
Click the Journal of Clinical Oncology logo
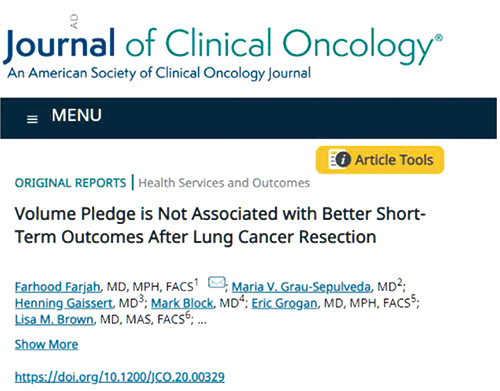(223, 47)
